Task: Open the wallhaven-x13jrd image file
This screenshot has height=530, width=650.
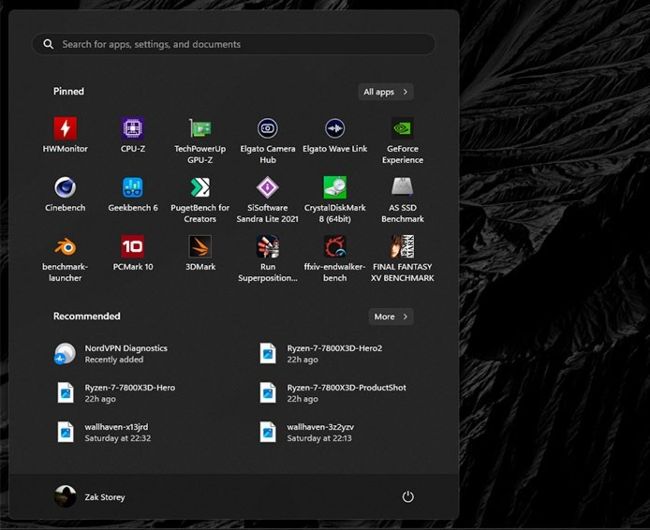Action: (x=104, y=433)
